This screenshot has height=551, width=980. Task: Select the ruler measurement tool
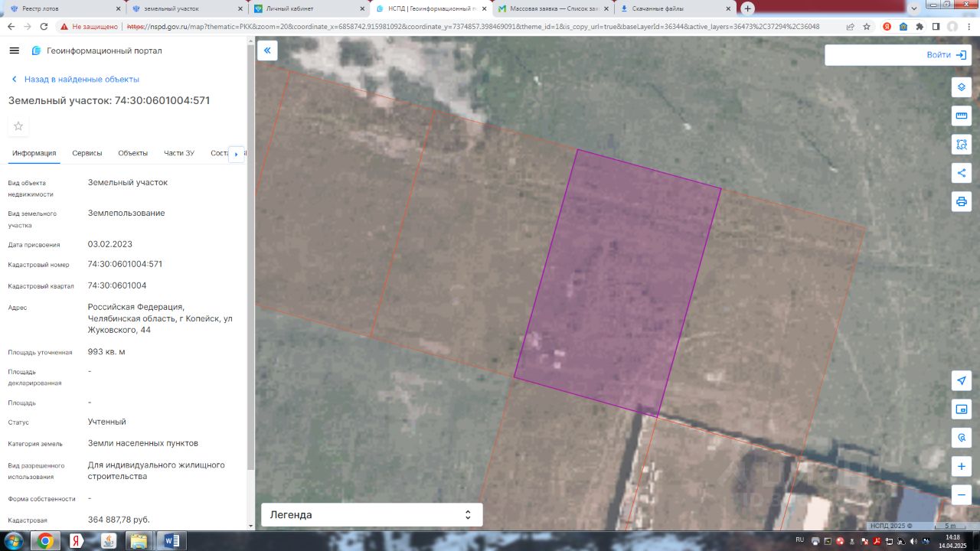[962, 116]
